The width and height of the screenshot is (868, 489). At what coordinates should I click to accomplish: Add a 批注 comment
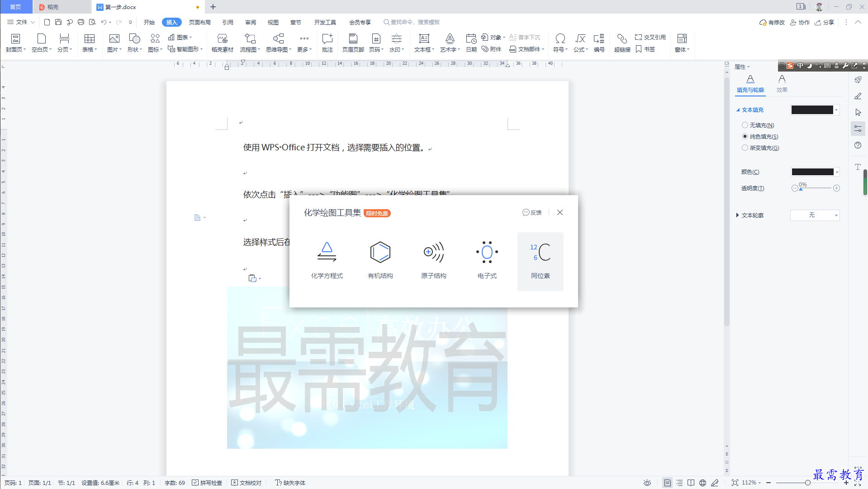[x=327, y=43]
